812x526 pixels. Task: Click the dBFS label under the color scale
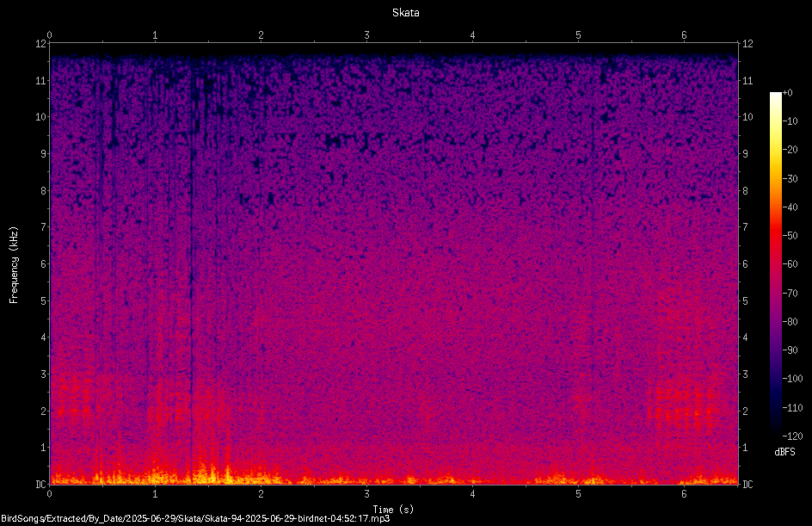tap(784, 452)
